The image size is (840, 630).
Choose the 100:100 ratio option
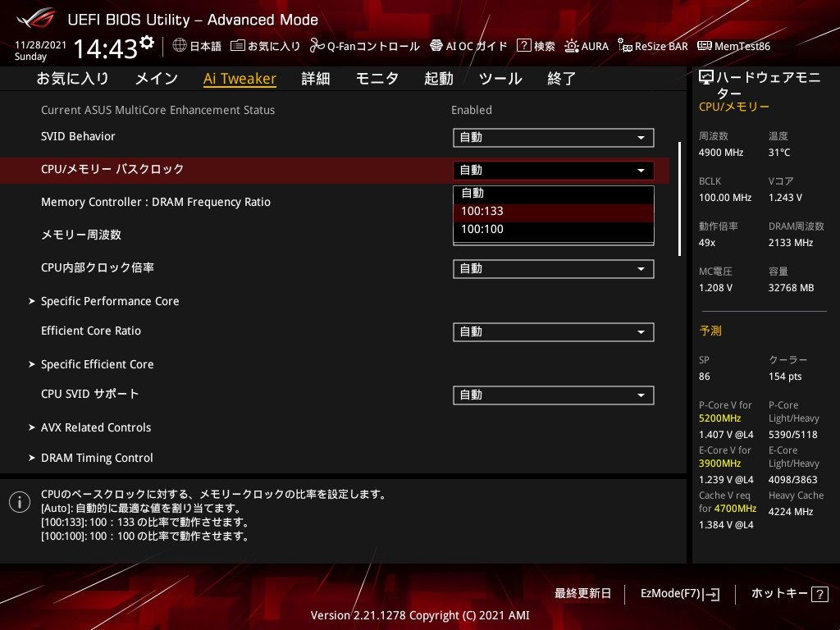(554, 230)
